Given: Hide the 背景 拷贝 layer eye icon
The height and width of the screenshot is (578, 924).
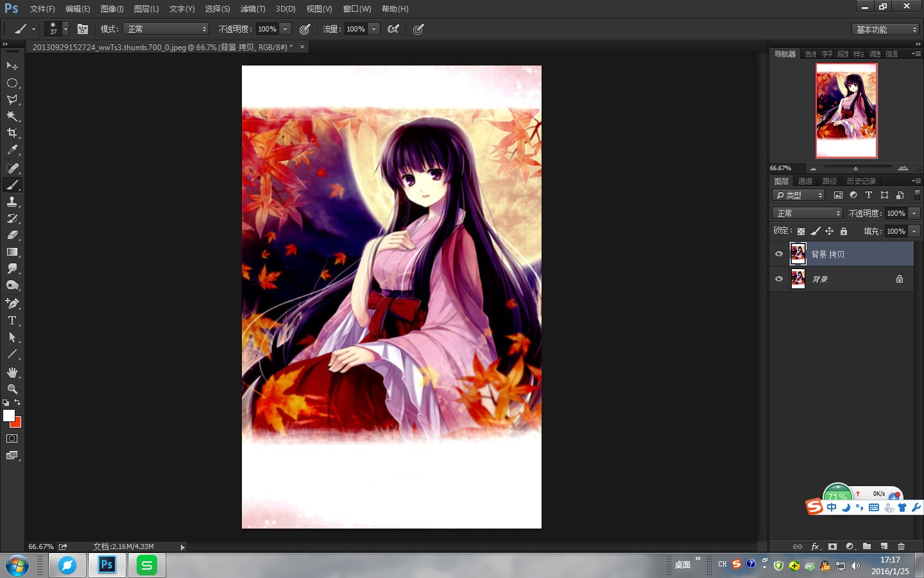Looking at the screenshot, I should coord(779,254).
